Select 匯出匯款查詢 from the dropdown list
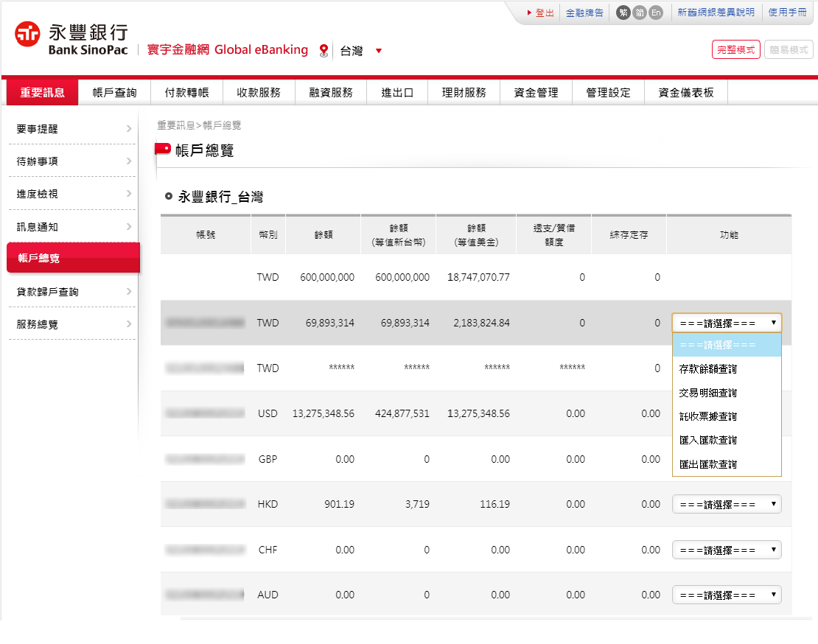Screen dimensions: 818x644 (x=727, y=464)
